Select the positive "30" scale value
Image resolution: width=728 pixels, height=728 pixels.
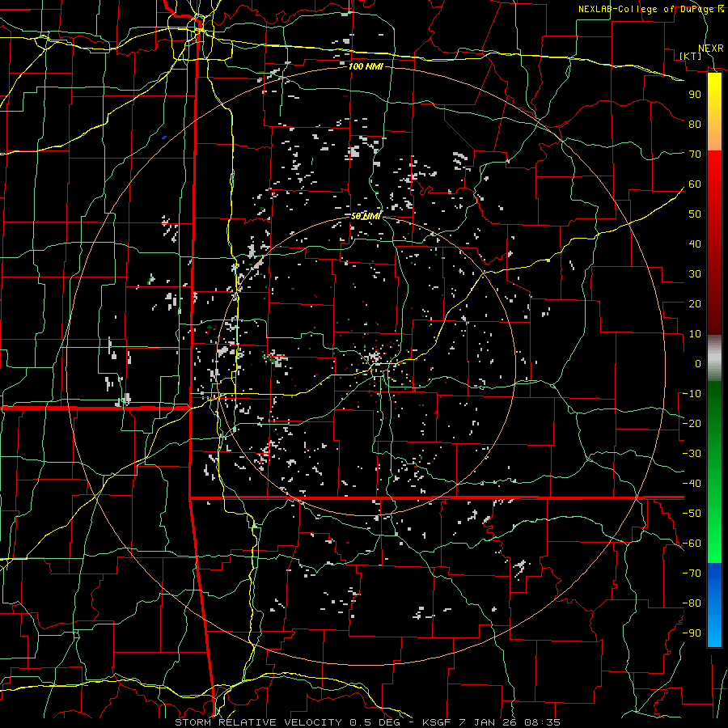coord(695,274)
